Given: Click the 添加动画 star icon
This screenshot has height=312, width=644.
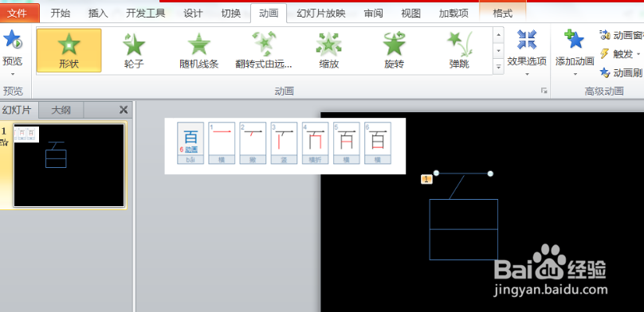Looking at the screenshot, I should [575, 40].
